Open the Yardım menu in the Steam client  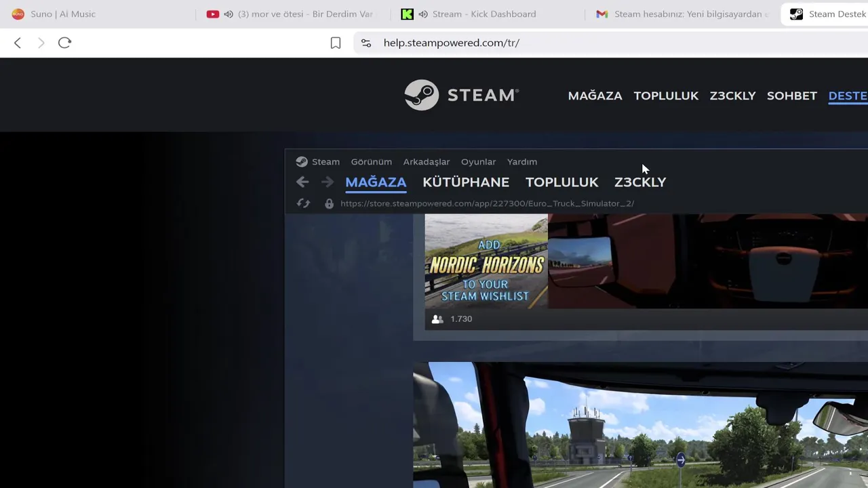[x=522, y=162]
